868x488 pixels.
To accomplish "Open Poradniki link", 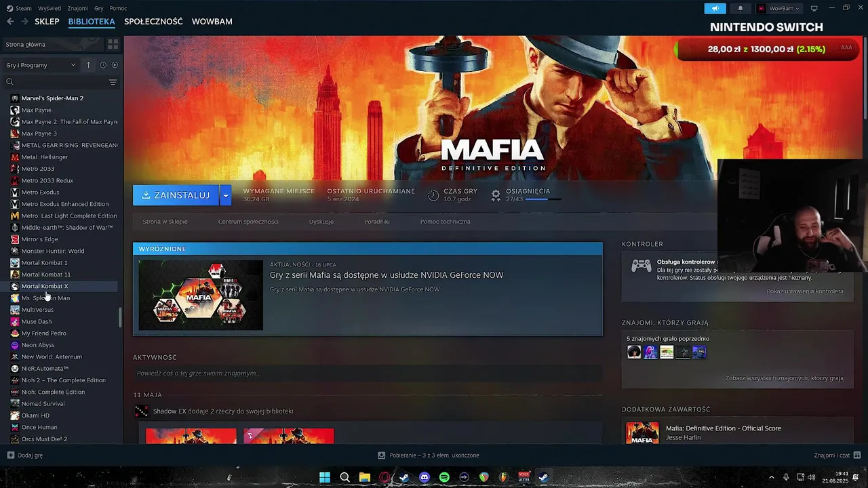I will coord(376,222).
